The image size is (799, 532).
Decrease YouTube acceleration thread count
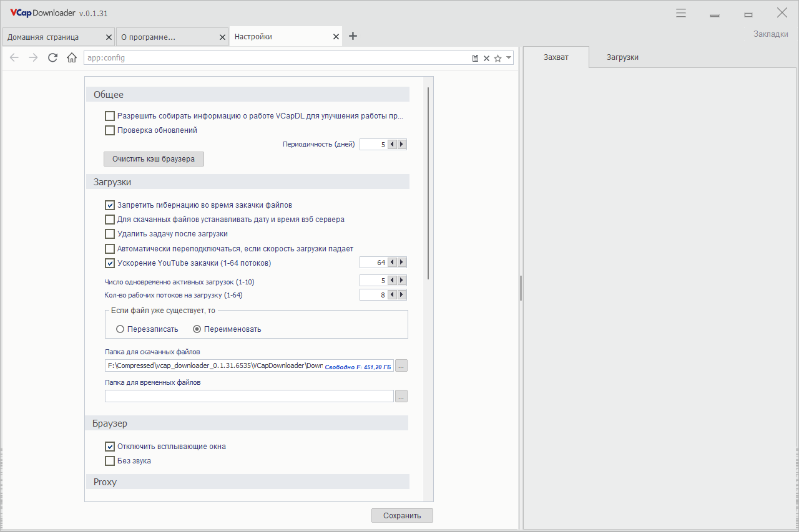[392, 263]
